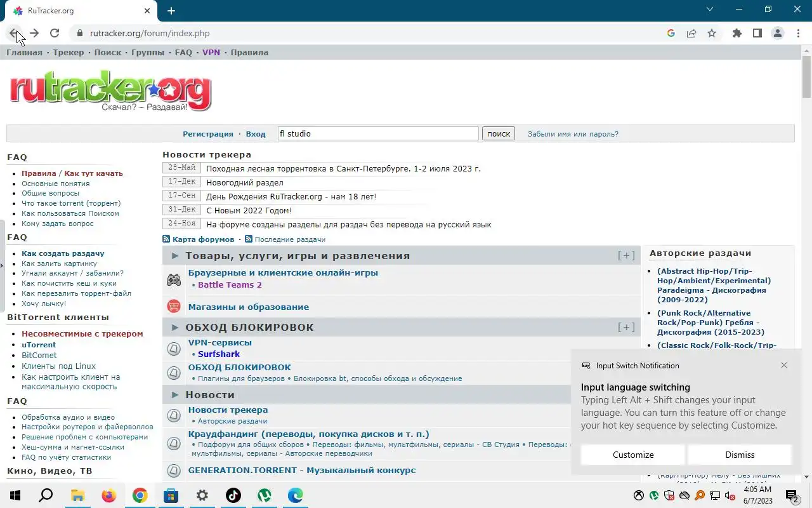This screenshot has height=508, width=812.
Task: Go back using the browser back arrow
Action: pos(14,33)
